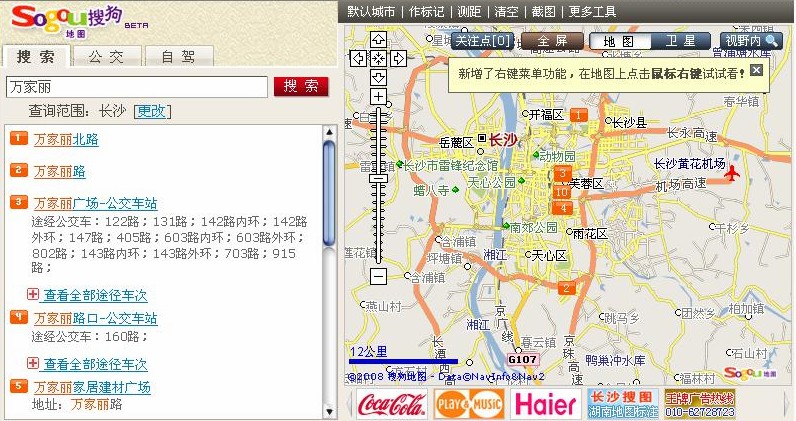The width and height of the screenshot is (796, 421).
Task: Pan the map down with the arrow
Action: tap(378, 77)
